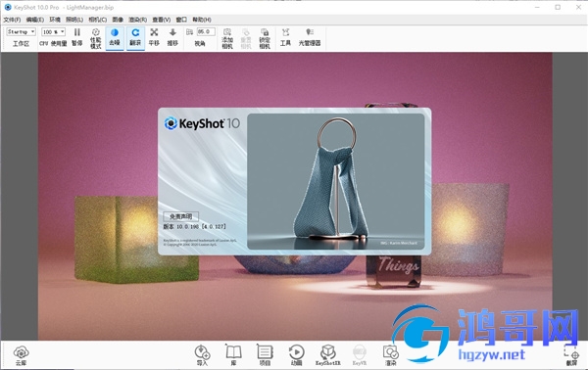Open the 文件(F) menu
The height and width of the screenshot is (370, 588).
tap(12, 20)
